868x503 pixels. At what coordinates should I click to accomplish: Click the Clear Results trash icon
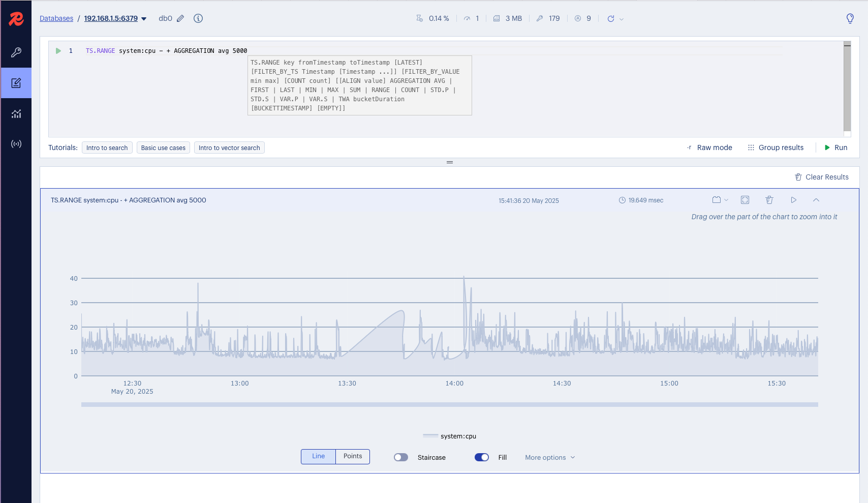[798, 177]
